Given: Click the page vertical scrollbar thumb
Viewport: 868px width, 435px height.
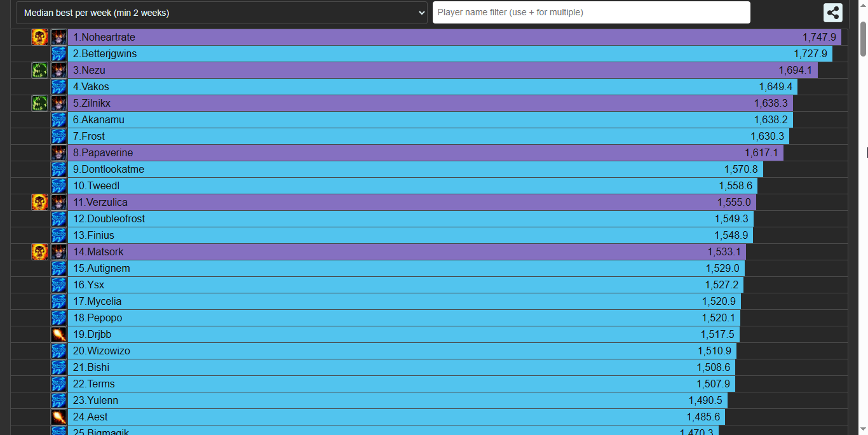Looking at the screenshot, I should pos(863,39).
